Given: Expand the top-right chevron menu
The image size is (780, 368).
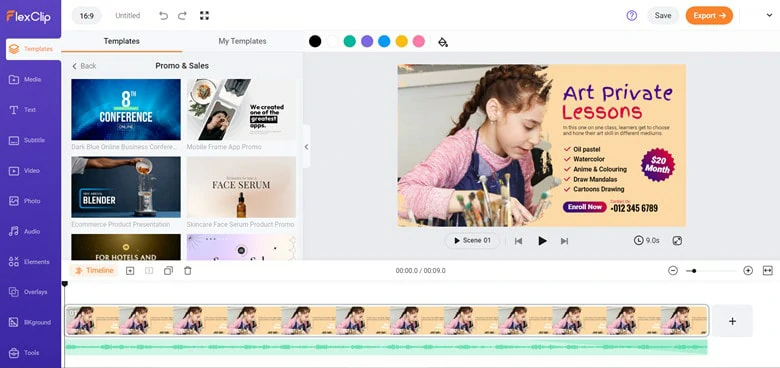Looking at the screenshot, I should pyautogui.click(x=769, y=15).
